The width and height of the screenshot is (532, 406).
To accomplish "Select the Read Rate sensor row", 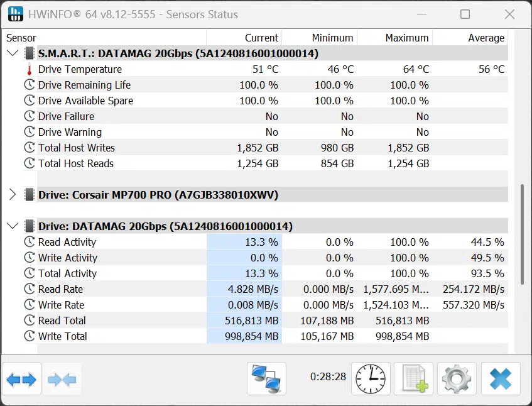I will coord(265,289).
